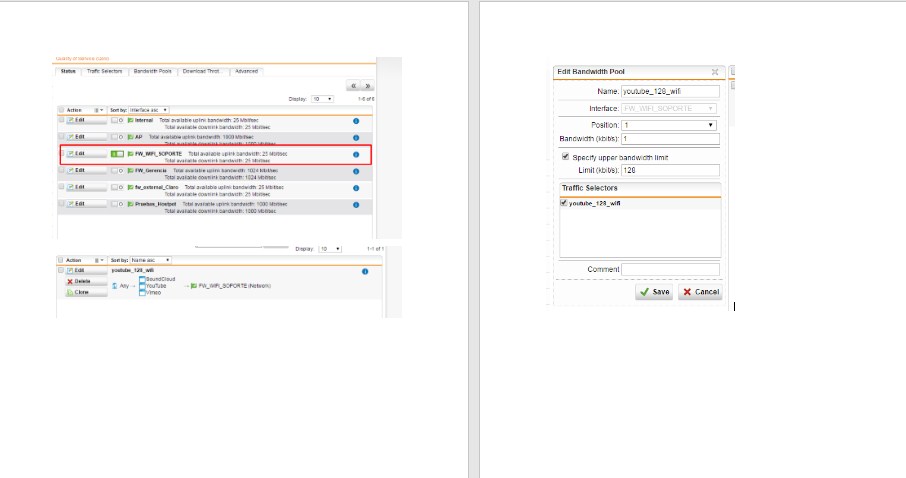Edit the youtube_128_wifi traffic selector
The width and height of the screenshot is (906, 478).
[x=86, y=271]
